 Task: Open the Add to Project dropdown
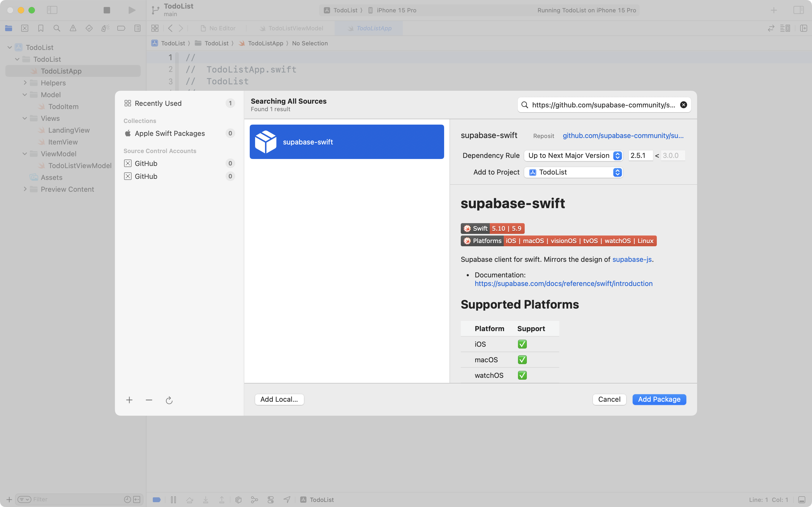point(574,172)
